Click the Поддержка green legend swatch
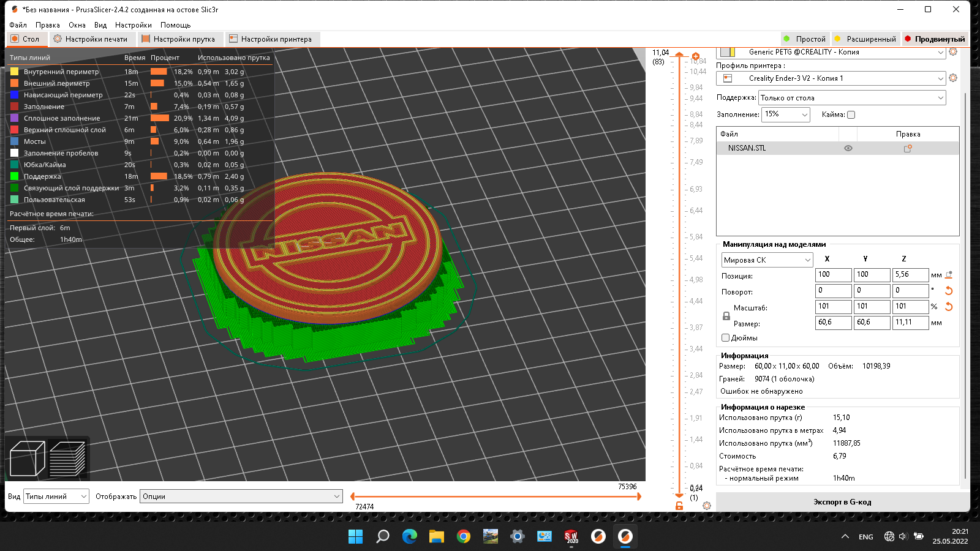 click(x=14, y=176)
